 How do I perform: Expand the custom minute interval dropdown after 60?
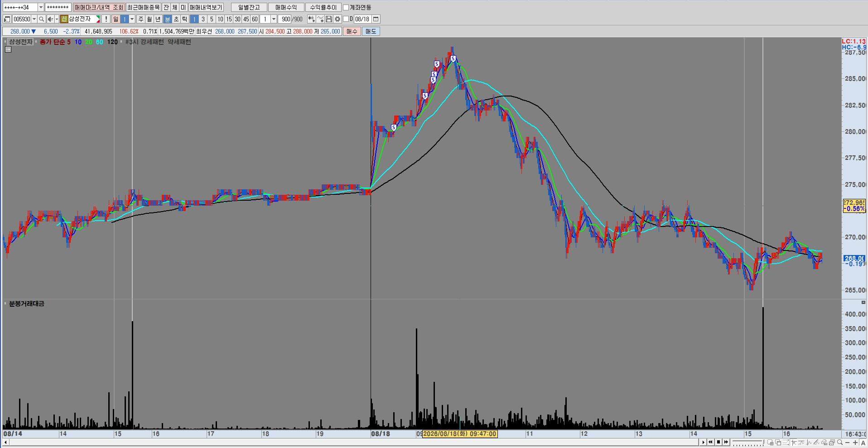274,19
